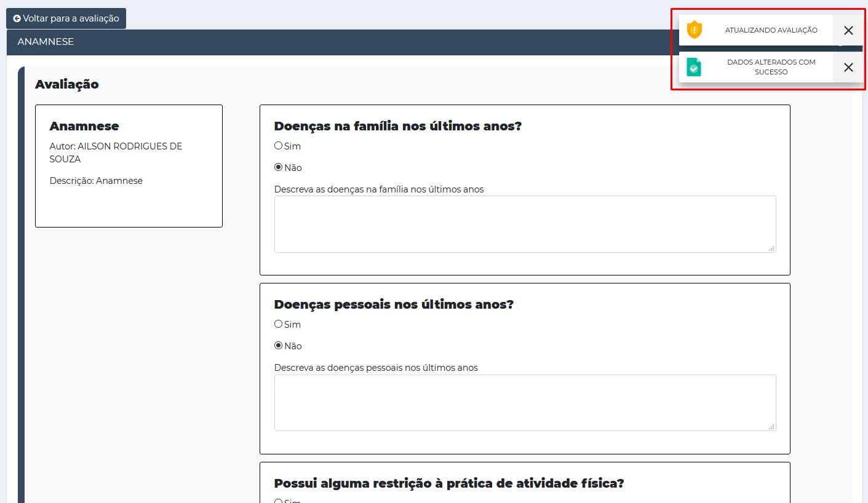Click the 'Dados alterados com sucesso' message text
Viewport: 868px width, 503px height.
(771, 67)
